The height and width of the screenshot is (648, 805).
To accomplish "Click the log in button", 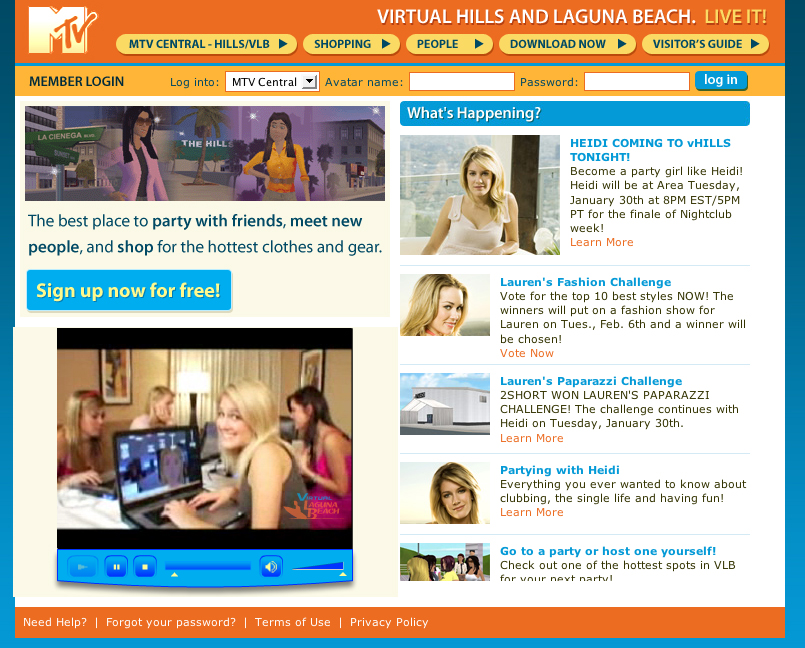I will pos(721,81).
